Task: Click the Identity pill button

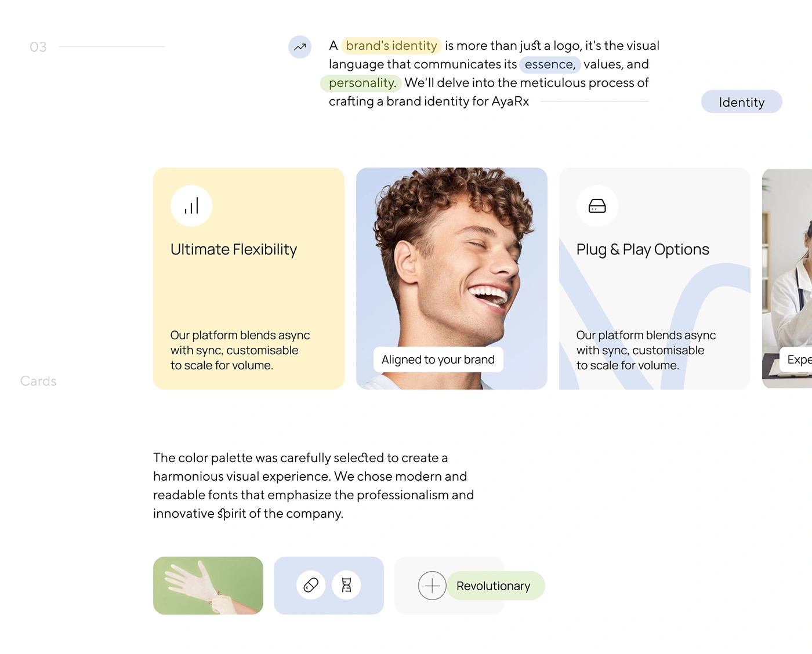Action: 742,102
